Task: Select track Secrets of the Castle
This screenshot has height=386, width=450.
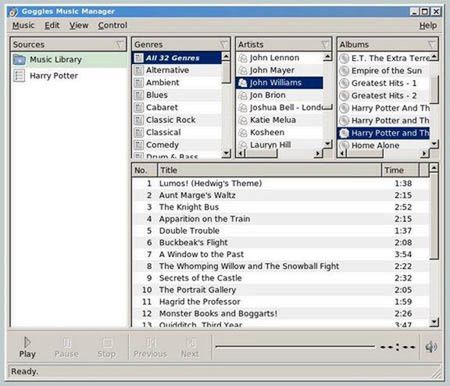Action: [281, 278]
